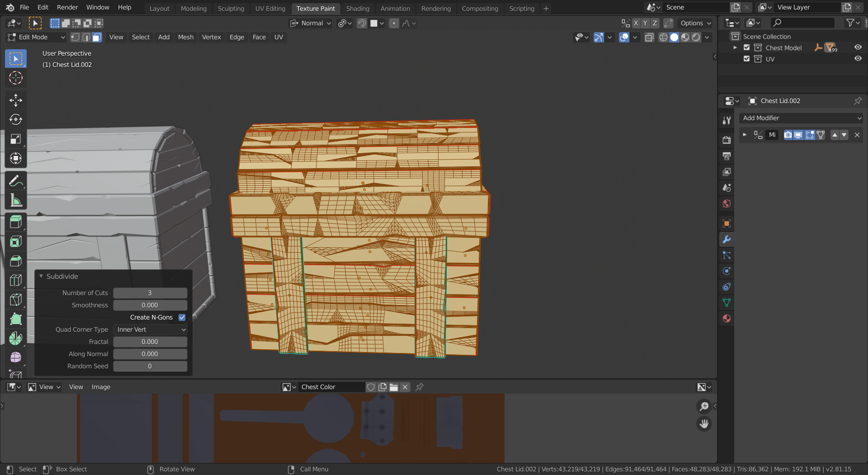
Task: Open the Edit Mode selector dropdown
Action: (36, 38)
